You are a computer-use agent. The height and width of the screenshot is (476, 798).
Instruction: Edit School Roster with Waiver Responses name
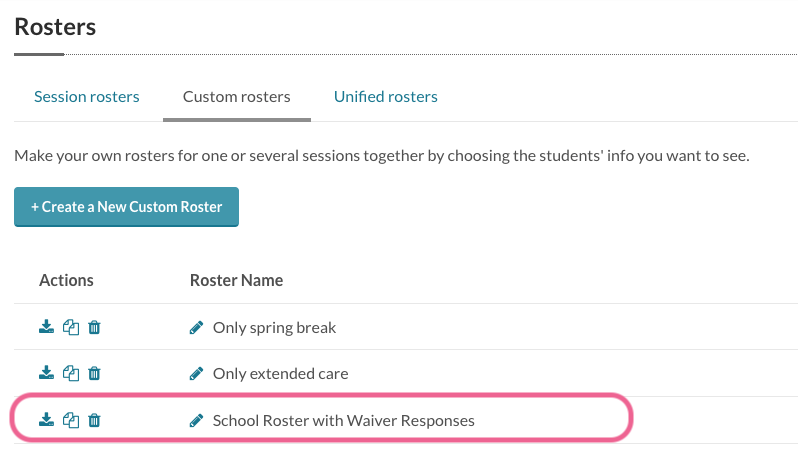196,421
